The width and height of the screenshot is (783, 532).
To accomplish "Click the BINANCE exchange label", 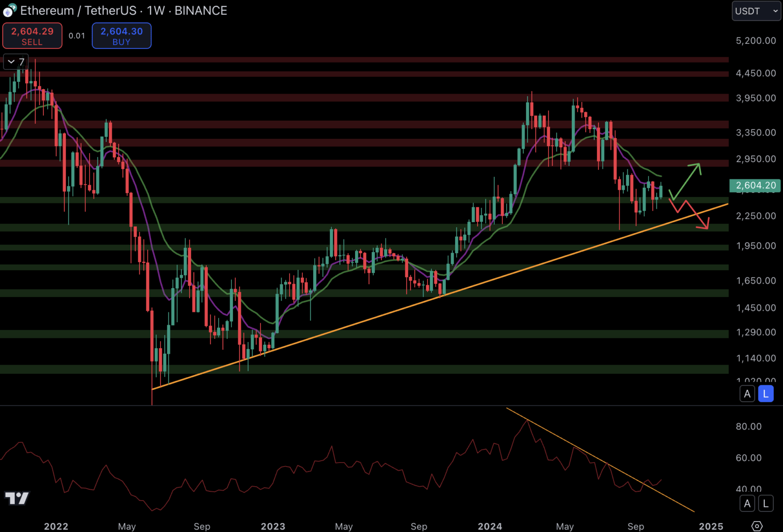I will click(x=201, y=10).
